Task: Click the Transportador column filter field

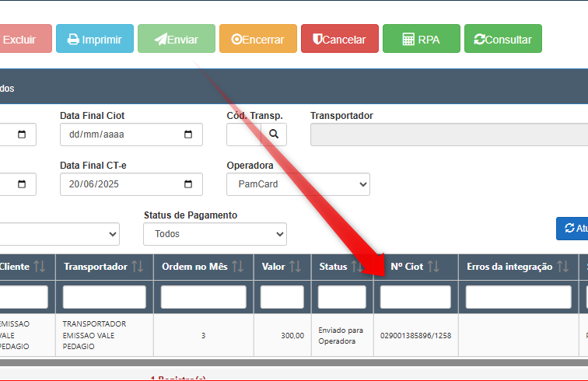Action: [x=104, y=297]
